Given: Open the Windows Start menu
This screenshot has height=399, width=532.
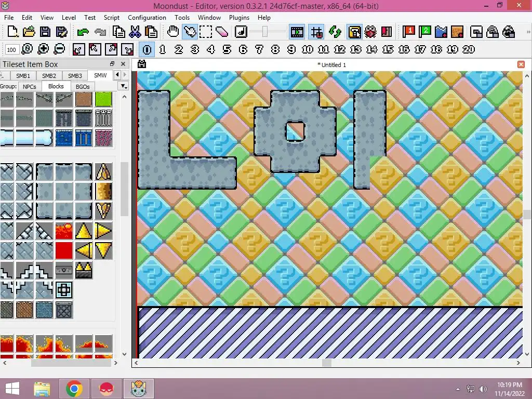Looking at the screenshot, I should pyautogui.click(x=12, y=389).
